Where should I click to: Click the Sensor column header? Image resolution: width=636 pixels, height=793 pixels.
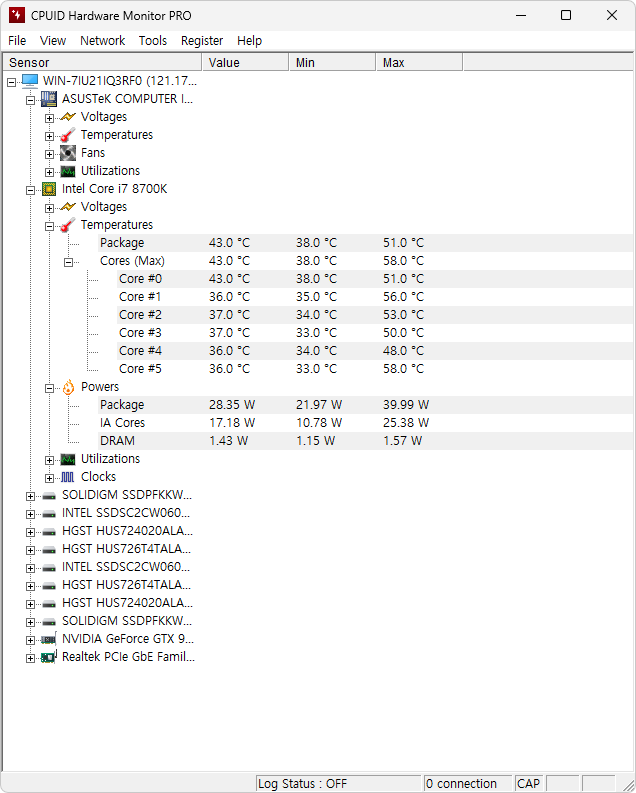(103, 62)
